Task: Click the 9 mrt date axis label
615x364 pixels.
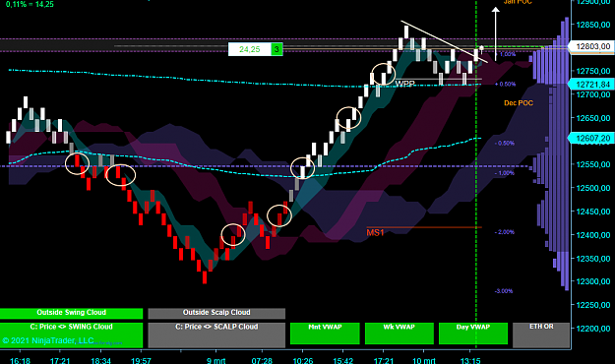Action: coord(216,360)
